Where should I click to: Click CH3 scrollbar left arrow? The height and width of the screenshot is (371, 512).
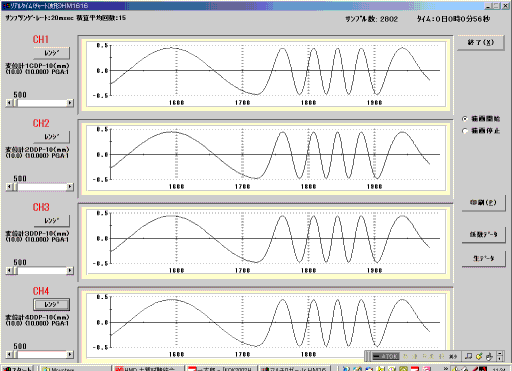coord(9,271)
